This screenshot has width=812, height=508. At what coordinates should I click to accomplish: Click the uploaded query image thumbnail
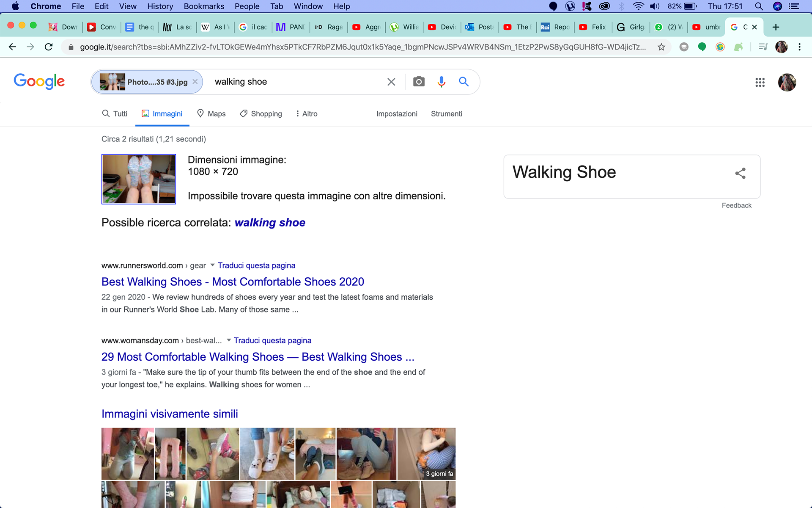[x=139, y=179]
